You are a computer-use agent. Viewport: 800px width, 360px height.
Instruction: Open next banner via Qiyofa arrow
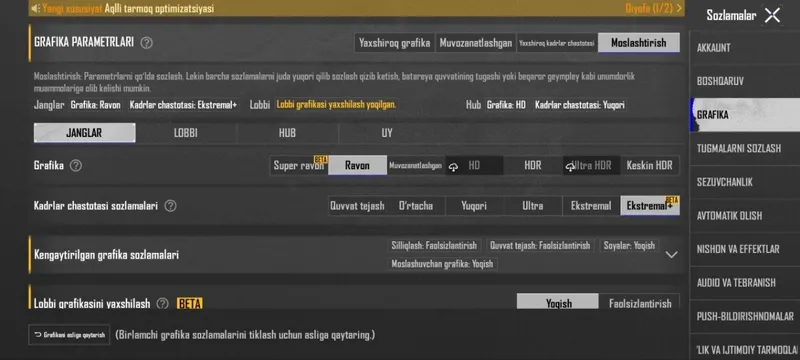679,8
